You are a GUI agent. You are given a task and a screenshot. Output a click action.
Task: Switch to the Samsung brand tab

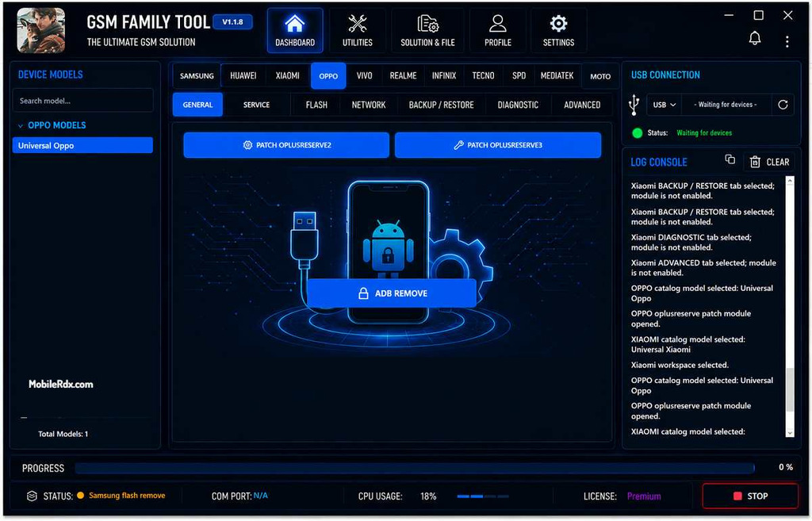tap(197, 76)
